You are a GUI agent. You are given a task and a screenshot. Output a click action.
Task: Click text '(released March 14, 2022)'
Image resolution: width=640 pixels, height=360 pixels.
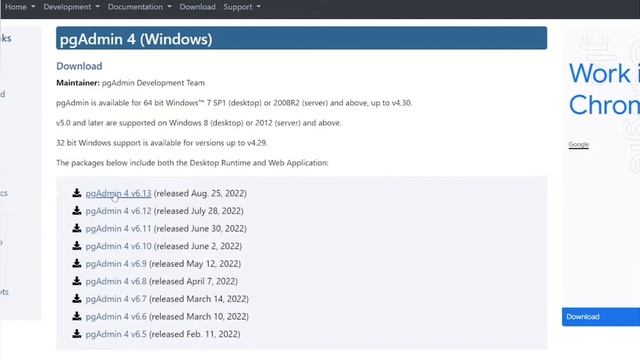pos(199,299)
